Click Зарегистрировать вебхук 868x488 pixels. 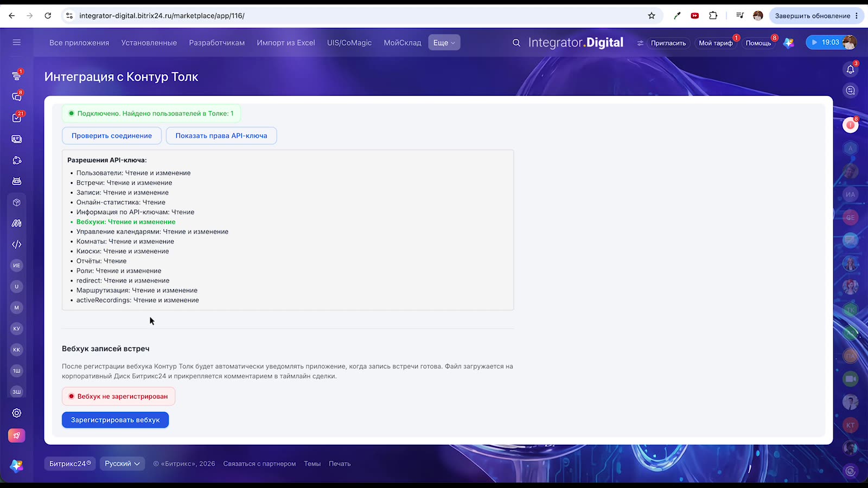(115, 420)
